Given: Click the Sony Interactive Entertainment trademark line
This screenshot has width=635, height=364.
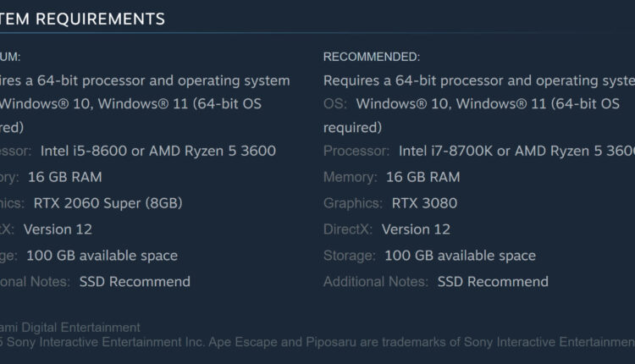Looking at the screenshot, I should tap(317, 341).
